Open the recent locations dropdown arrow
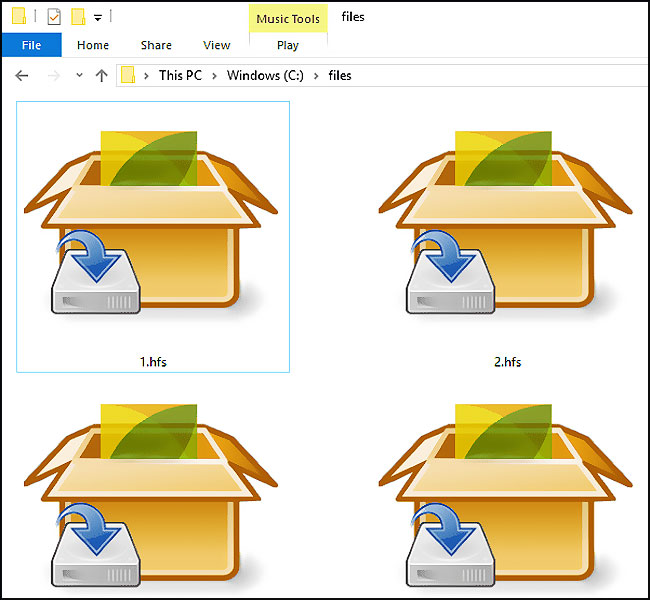The height and width of the screenshot is (600, 650). point(79,75)
